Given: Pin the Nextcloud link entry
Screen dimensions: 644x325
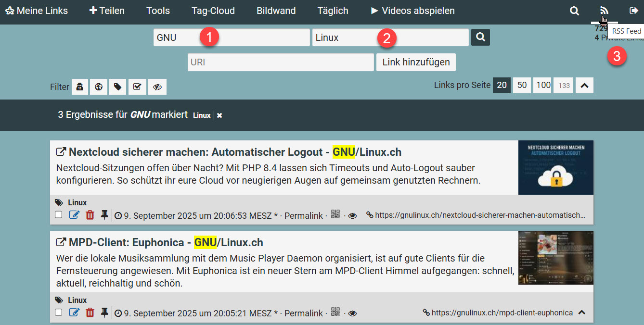Looking at the screenshot, I should coord(104,215).
